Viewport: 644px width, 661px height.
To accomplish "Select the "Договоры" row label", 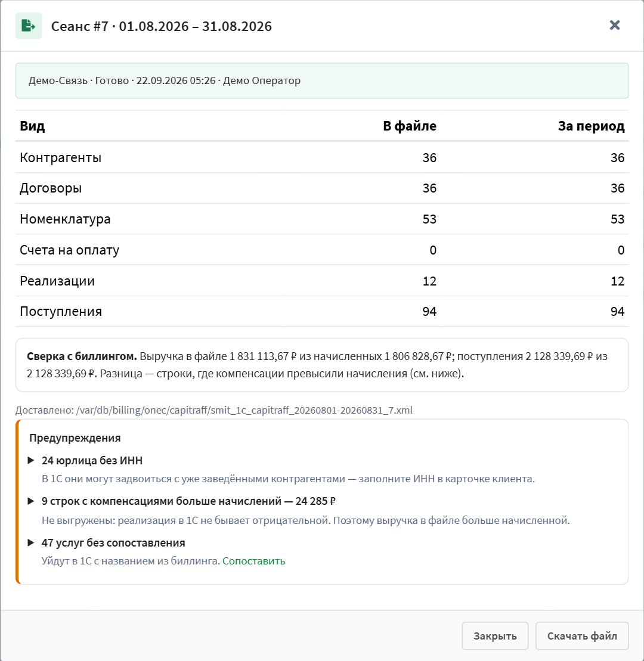I will [x=51, y=188].
